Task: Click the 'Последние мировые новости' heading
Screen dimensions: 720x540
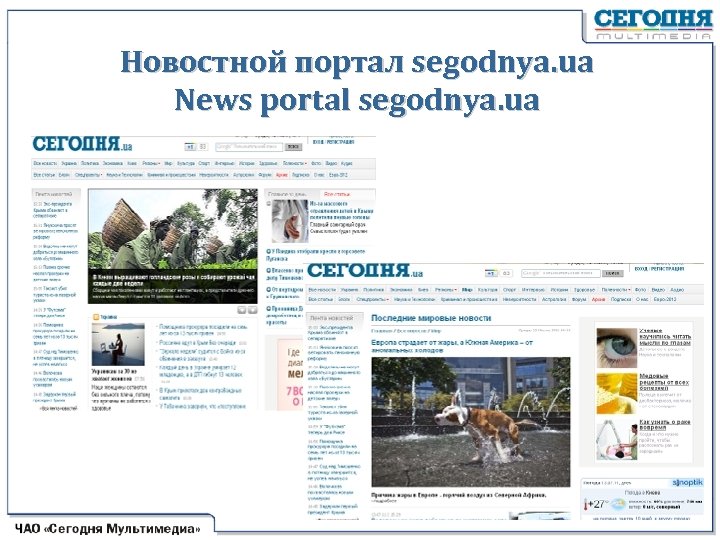Action: [431, 318]
